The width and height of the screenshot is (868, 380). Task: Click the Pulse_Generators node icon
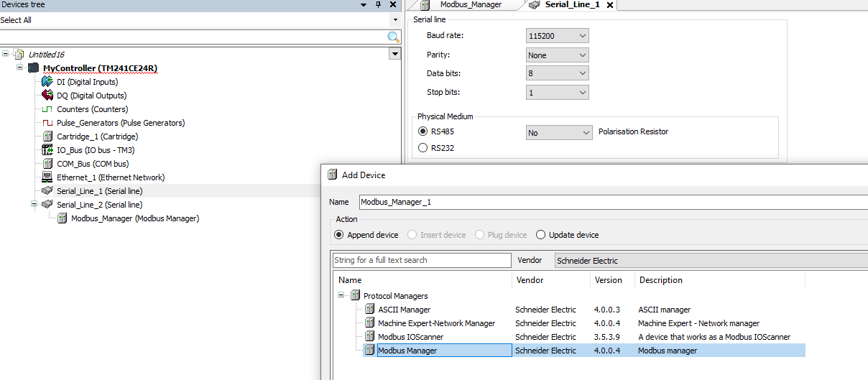click(47, 123)
